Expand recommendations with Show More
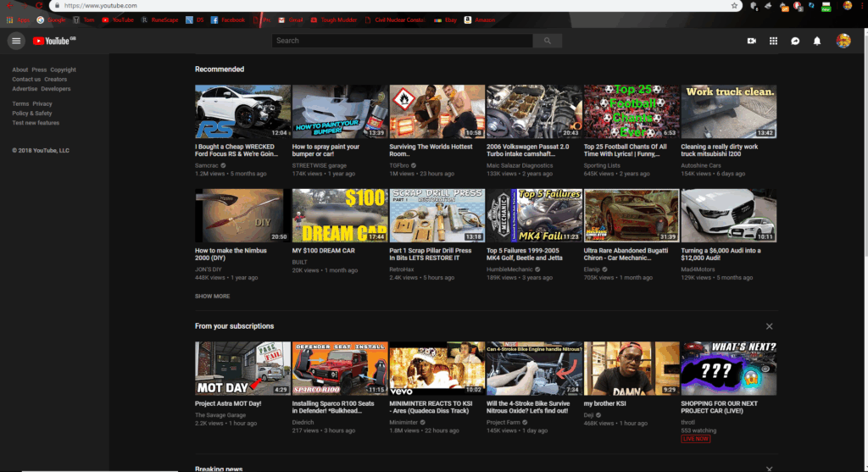The width and height of the screenshot is (868, 472). pyautogui.click(x=212, y=297)
